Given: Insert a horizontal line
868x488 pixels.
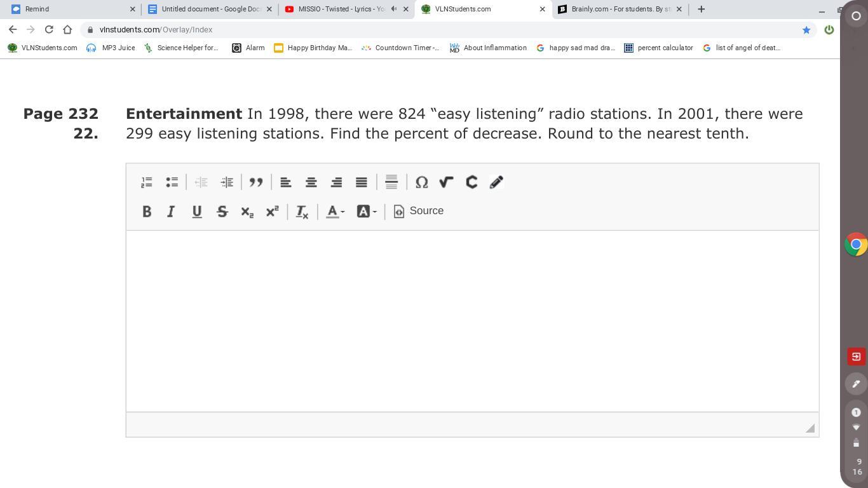Looking at the screenshot, I should tap(391, 182).
